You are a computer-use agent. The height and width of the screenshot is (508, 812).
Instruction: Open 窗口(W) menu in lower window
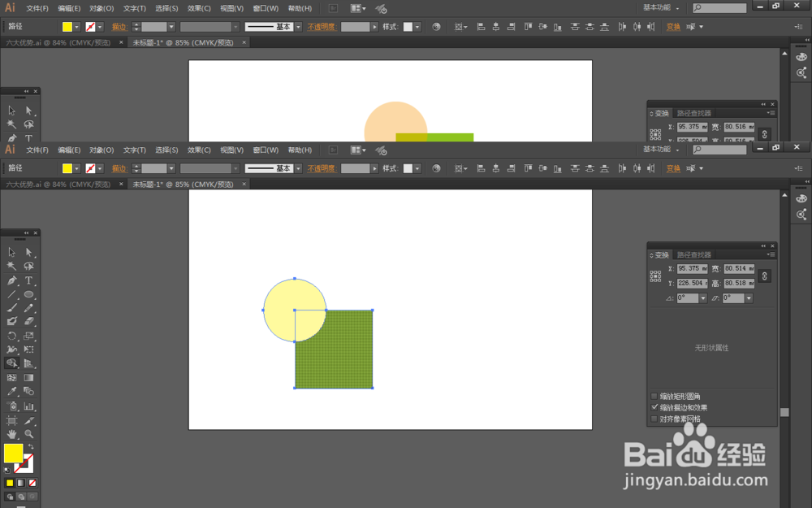[266, 150]
